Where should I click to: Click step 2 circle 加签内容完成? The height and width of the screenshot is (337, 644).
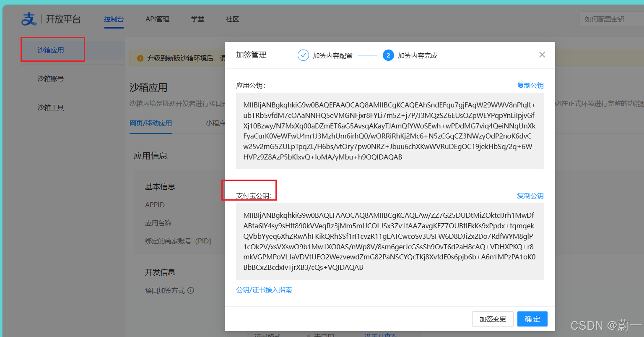[x=388, y=55]
